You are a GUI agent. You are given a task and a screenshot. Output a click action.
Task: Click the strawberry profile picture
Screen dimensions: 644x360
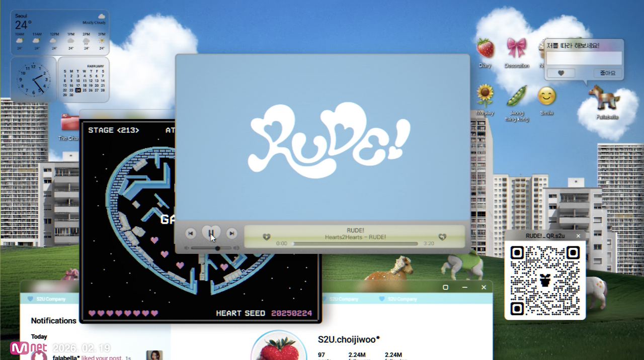tap(279, 346)
